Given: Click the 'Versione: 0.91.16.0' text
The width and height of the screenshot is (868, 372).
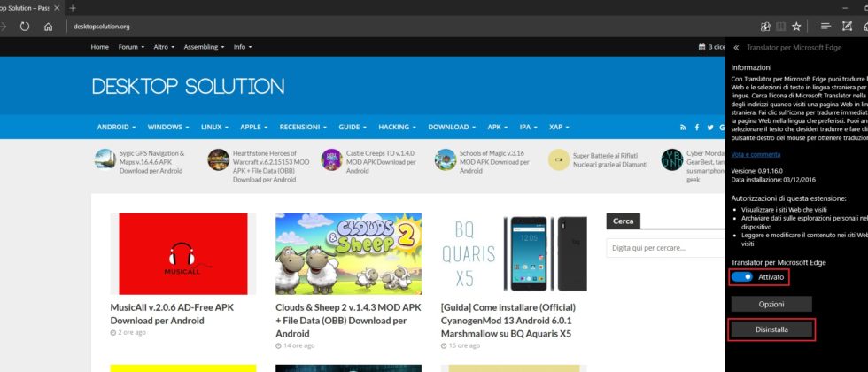Looking at the screenshot, I should pos(757,171).
